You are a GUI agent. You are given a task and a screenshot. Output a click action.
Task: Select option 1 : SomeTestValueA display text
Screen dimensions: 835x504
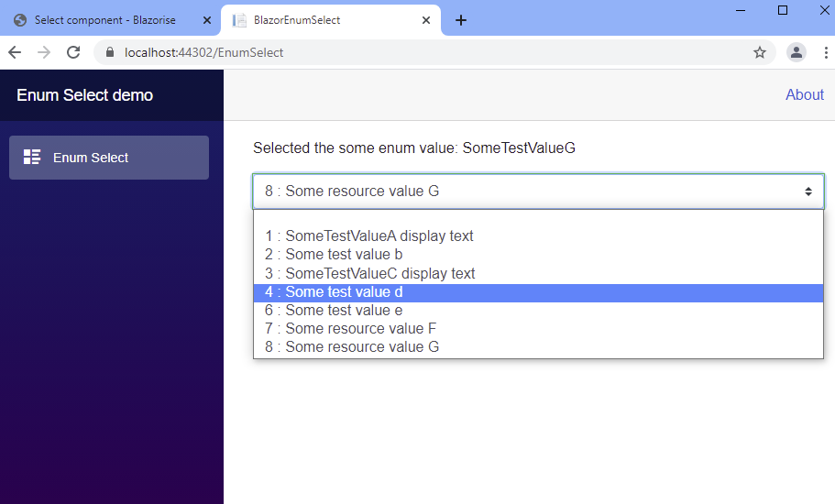click(x=538, y=236)
